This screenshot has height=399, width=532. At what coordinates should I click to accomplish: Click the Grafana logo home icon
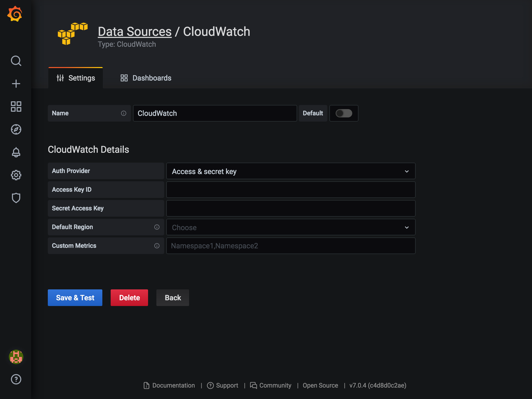[x=15, y=14]
